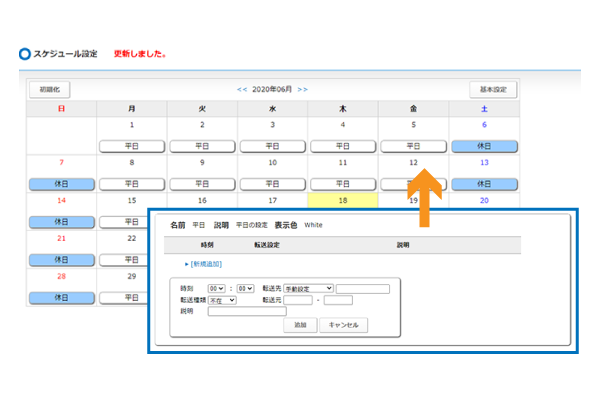Screen dimensions: 600x400
Task: Select 休日 button under Saturday June 6
Action: pyautogui.click(x=484, y=146)
